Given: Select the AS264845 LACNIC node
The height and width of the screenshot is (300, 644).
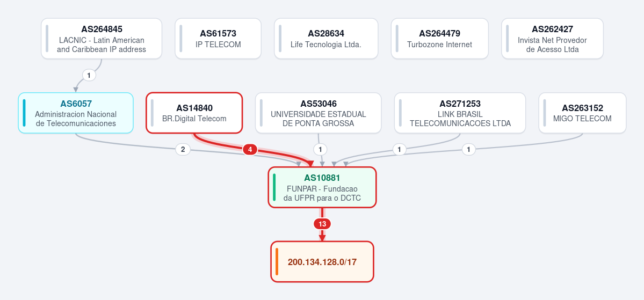Looking at the screenshot, I should point(102,39).
